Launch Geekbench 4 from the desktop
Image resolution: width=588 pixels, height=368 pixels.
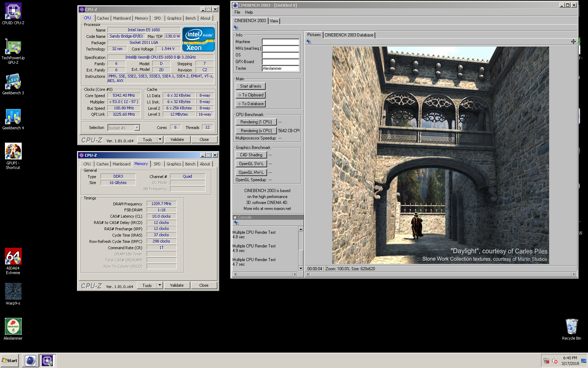[x=13, y=119]
